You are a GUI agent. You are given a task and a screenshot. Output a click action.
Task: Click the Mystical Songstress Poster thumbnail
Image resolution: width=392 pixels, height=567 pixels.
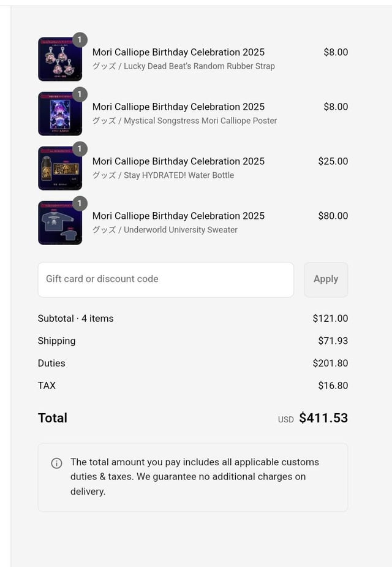(x=59, y=114)
